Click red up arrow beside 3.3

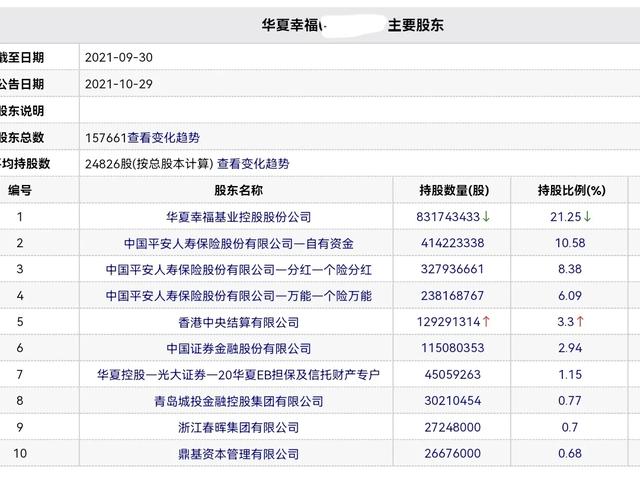coord(580,322)
